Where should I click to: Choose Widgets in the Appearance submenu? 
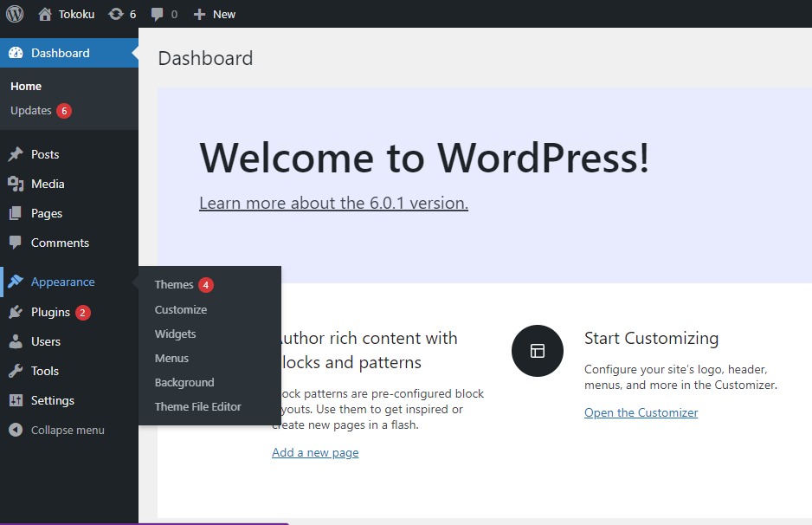point(175,334)
